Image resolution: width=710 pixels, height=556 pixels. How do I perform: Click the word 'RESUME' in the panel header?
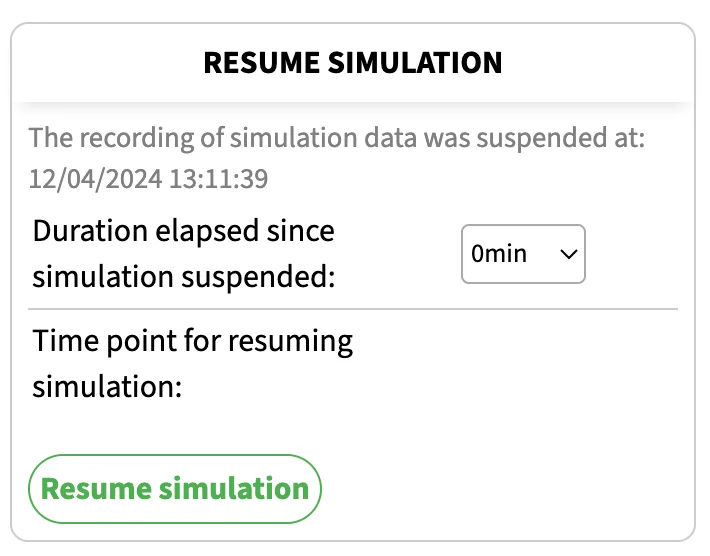262,62
